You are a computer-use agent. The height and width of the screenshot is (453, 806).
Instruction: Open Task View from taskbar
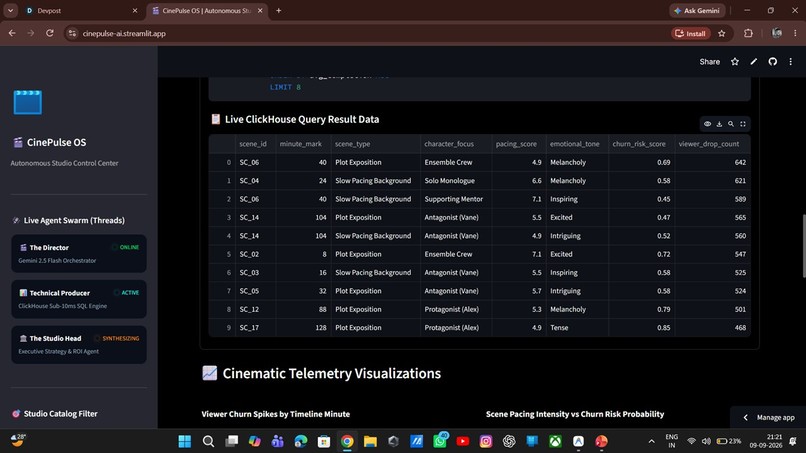click(x=232, y=441)
